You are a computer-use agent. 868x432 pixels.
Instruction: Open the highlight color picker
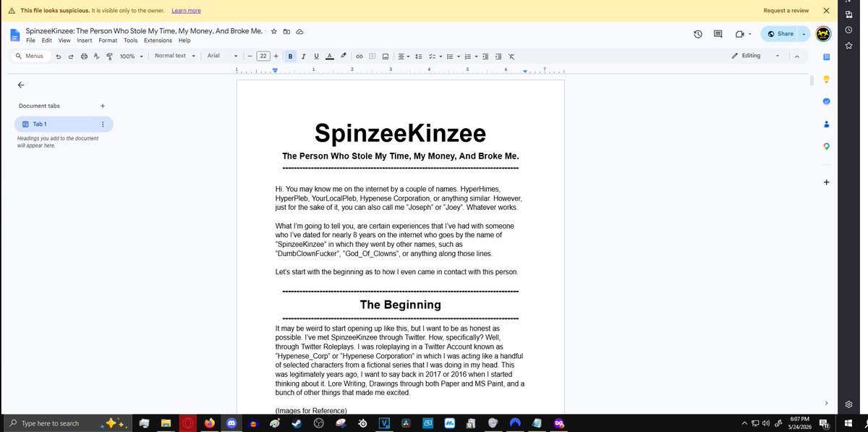tap(343, 56)
